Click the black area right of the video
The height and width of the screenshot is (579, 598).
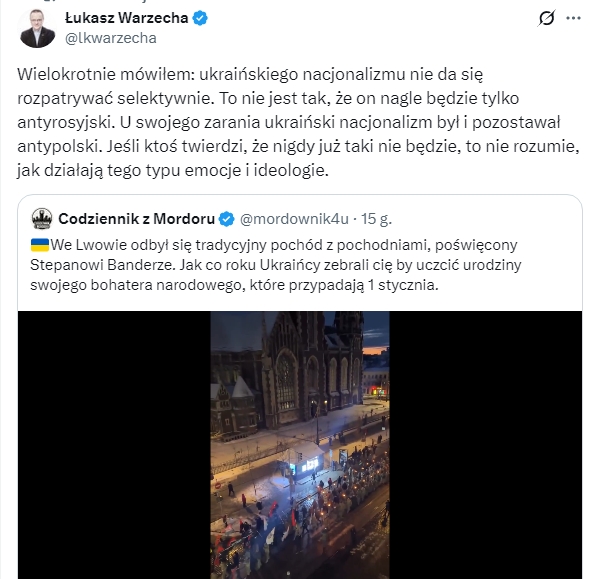(x=485, y=445)
